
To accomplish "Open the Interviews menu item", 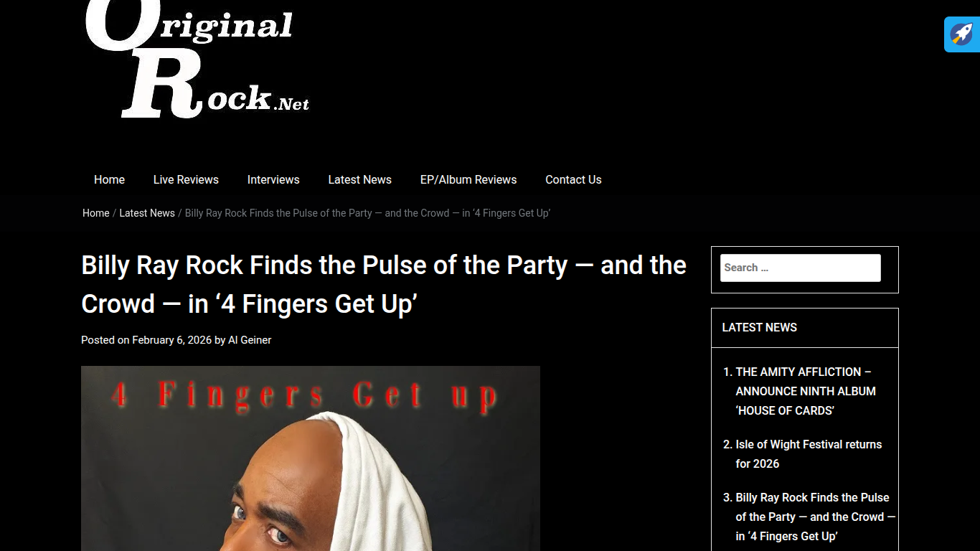I will (273, 179).
